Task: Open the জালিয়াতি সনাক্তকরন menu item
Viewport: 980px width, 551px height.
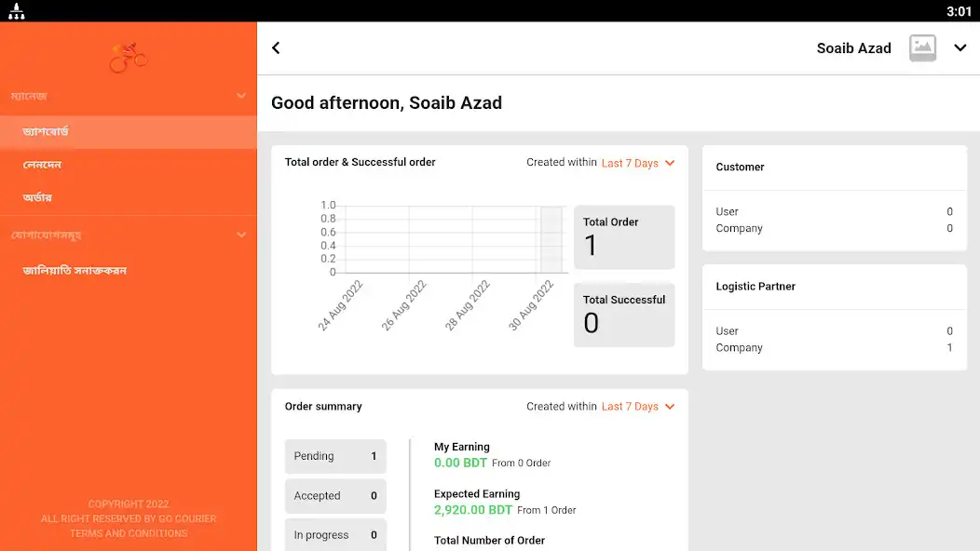Action: click(x=129, y=271)
